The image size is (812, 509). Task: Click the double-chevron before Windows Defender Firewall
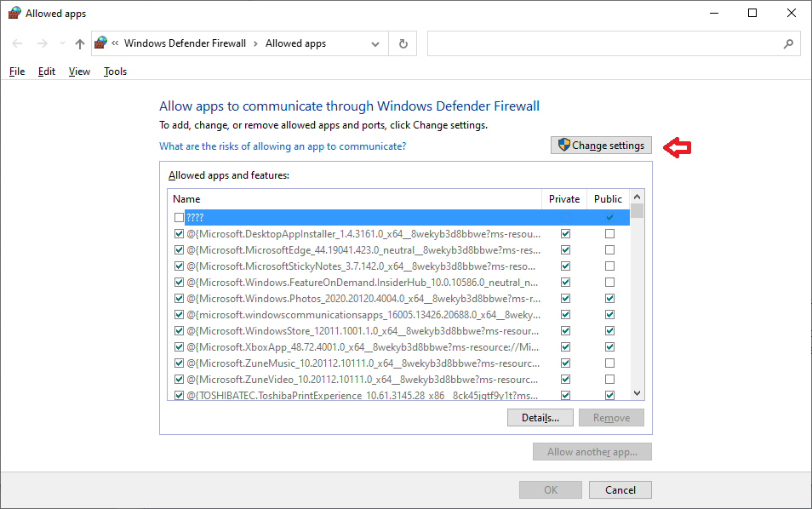pos(115,43)
